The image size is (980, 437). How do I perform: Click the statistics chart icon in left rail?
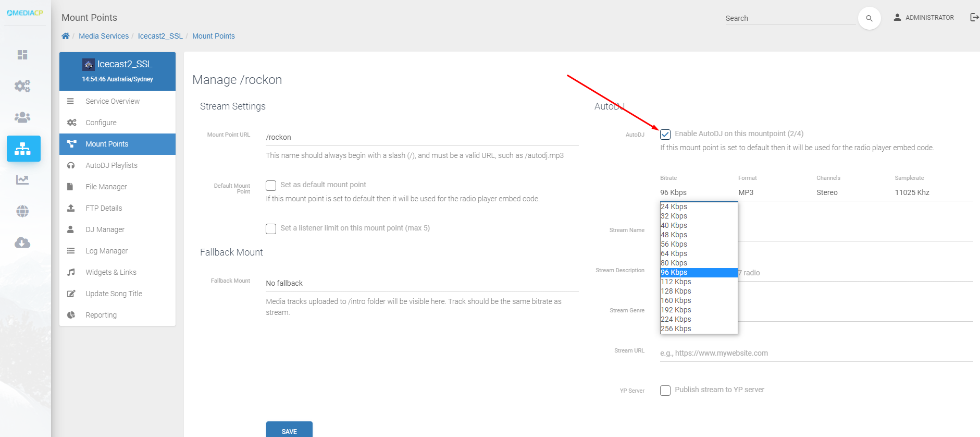click(22, 180)
